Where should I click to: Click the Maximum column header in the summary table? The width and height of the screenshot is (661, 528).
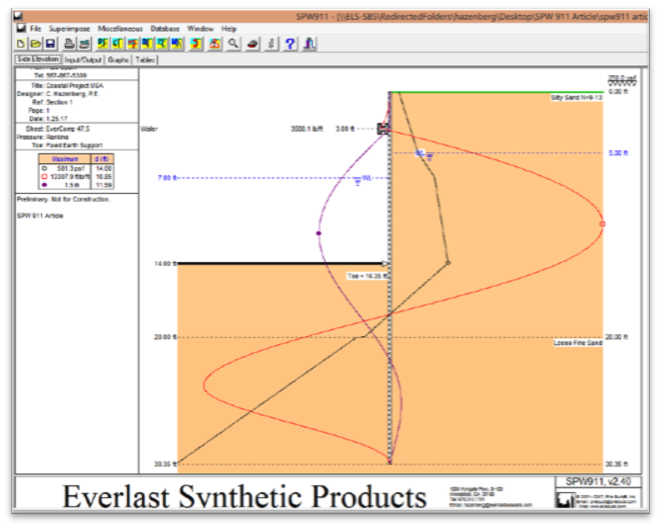tap(65, 159)
